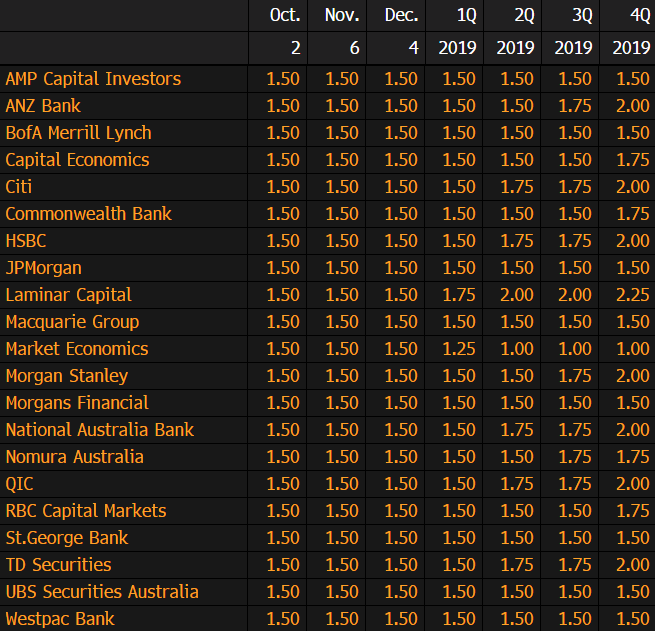
Task: Select Macquarie Group in the table
Action: click(72, 322)
